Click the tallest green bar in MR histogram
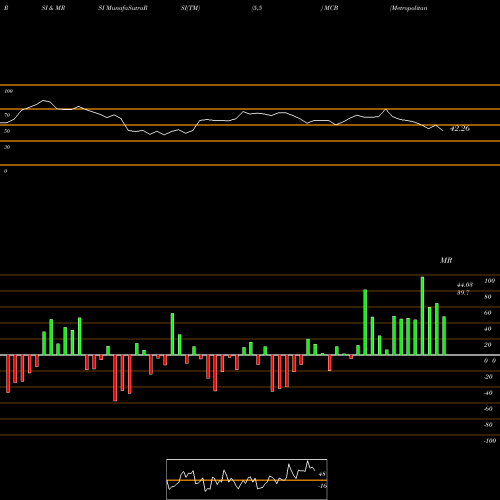500x500 pixels. pos(422,316)
